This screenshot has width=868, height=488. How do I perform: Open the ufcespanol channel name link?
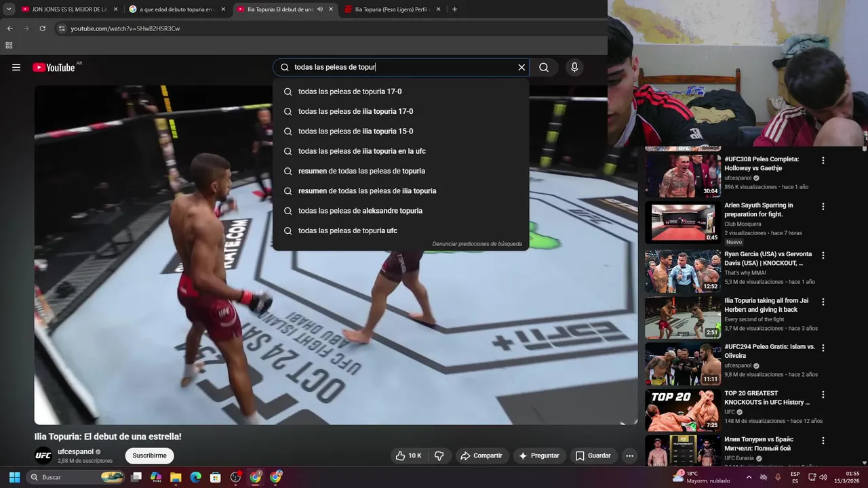coord(75,451)
